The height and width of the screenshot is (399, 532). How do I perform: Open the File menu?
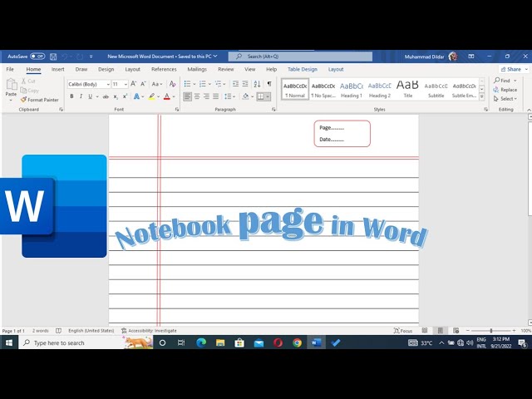10,69
